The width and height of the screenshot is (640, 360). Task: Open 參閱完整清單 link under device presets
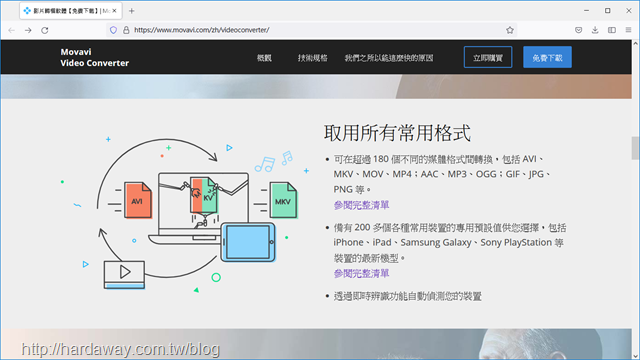[x=361, y=273]
